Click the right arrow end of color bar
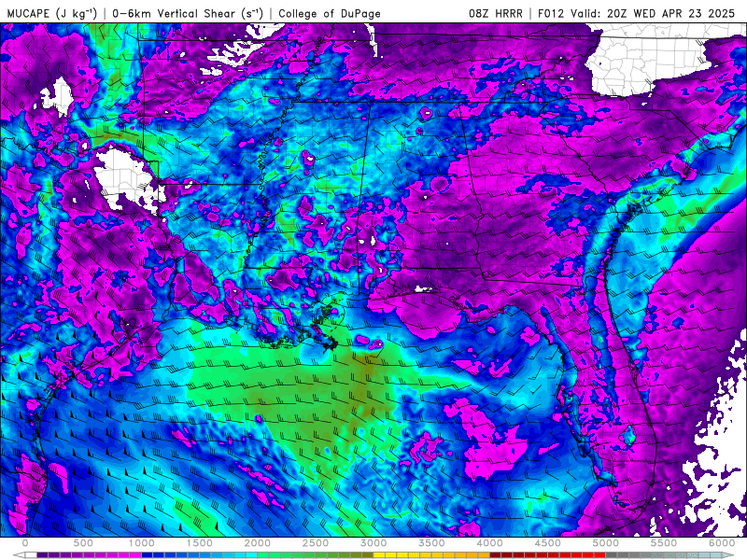This screenshot has height=560, width=747. 728,555
